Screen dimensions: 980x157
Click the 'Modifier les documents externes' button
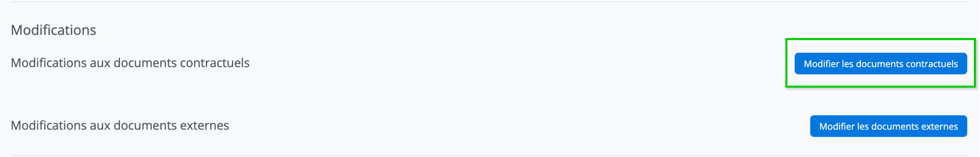tap(888, 126)
